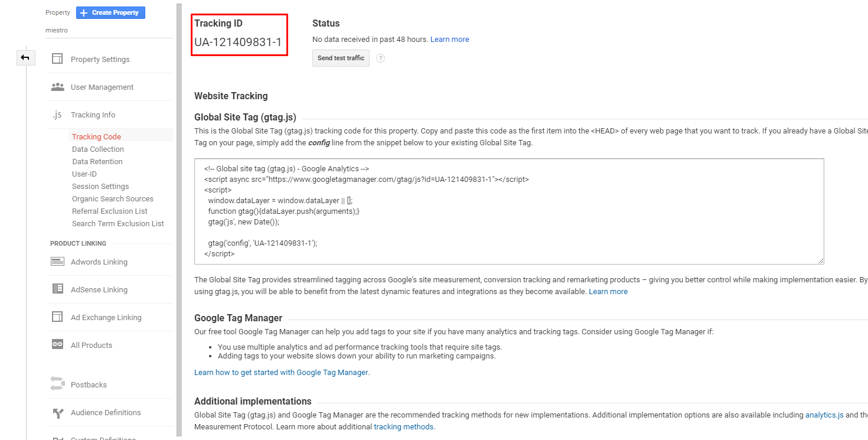Click the Tracking ID value UA-121409831-1
Viewport: 868px width, 440px height.
click(238, 42)
